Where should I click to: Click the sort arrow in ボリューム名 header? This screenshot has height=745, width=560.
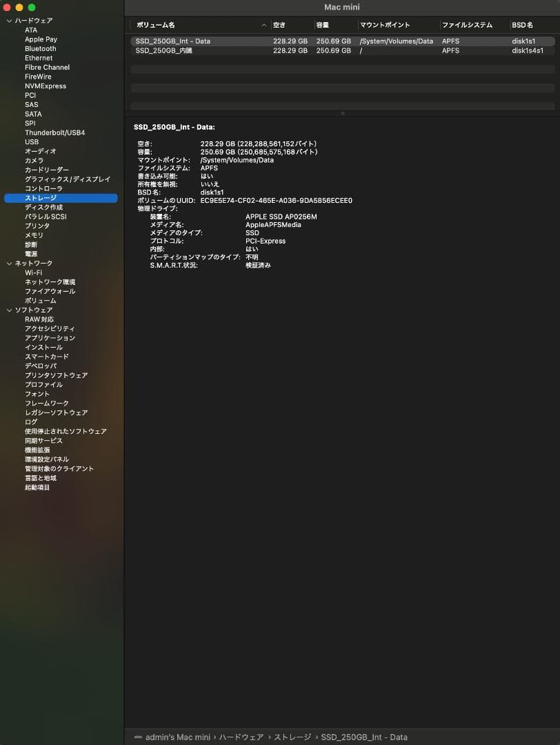point(264,26)
